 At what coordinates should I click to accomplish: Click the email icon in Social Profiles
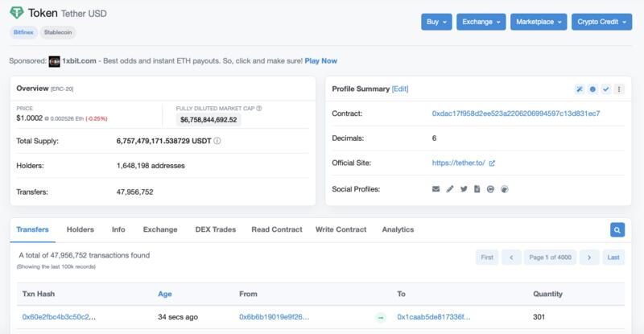tap(436, 189)
